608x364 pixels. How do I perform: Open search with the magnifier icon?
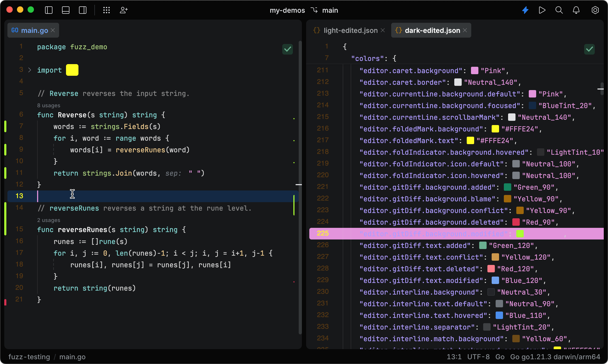559,10
